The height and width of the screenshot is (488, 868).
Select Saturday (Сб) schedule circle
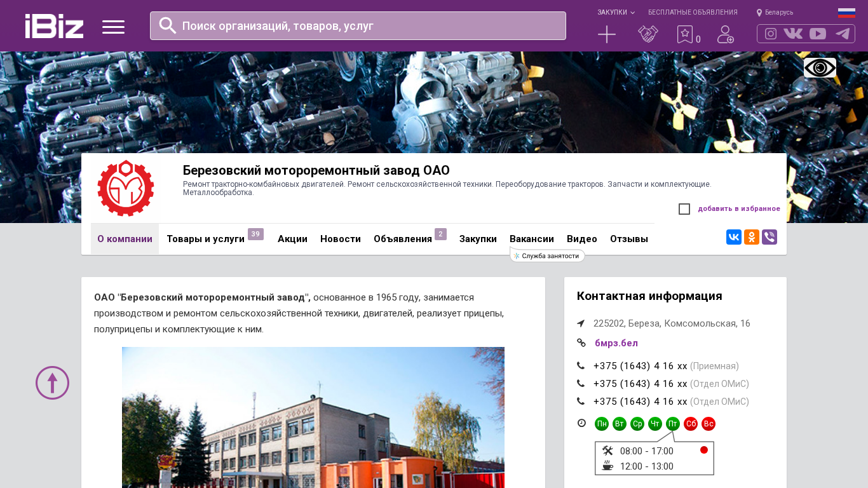(x=691, y=424)
